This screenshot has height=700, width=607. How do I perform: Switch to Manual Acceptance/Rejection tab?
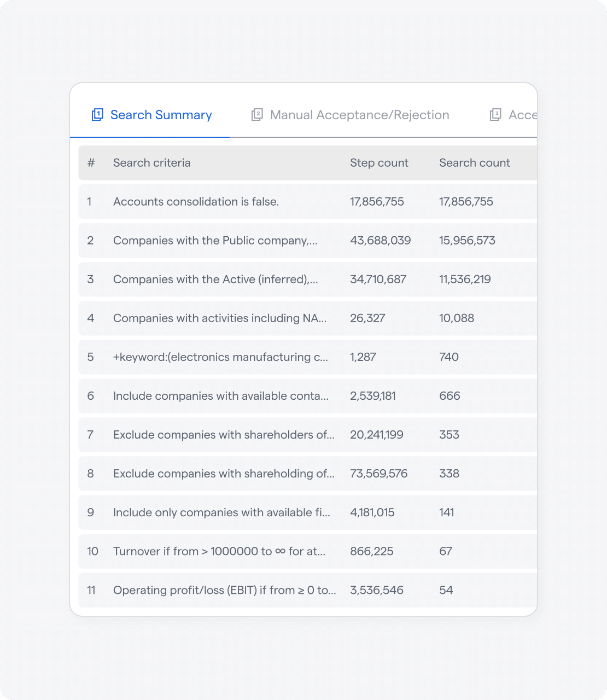click(359, 115)
